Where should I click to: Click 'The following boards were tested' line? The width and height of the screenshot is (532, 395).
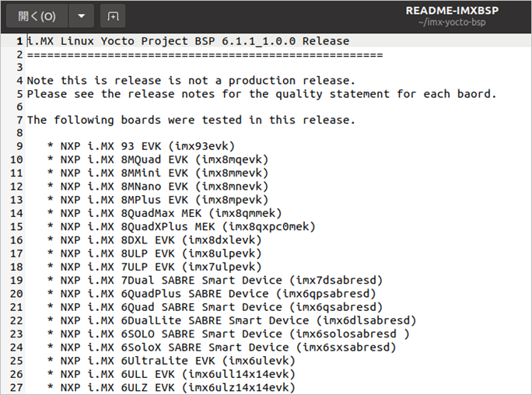click(x=191, y=121)
